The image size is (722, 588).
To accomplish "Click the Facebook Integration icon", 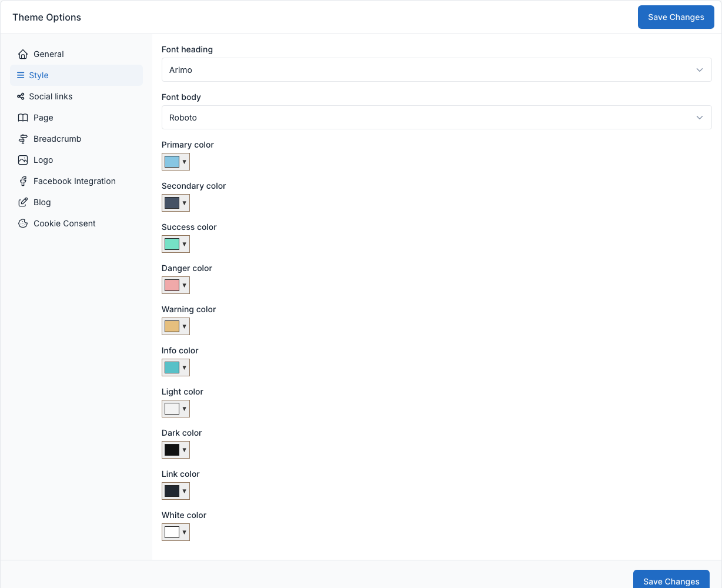I will pos(23,181).
